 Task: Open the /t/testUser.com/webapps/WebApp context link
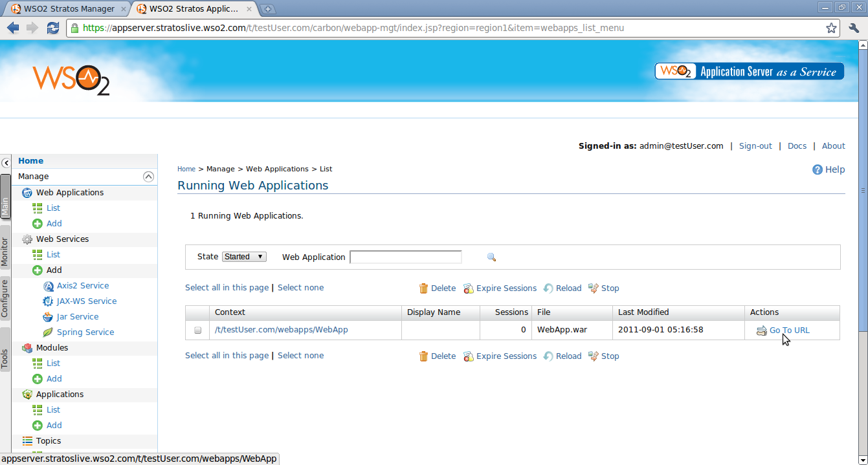click(x=282, y=330)
